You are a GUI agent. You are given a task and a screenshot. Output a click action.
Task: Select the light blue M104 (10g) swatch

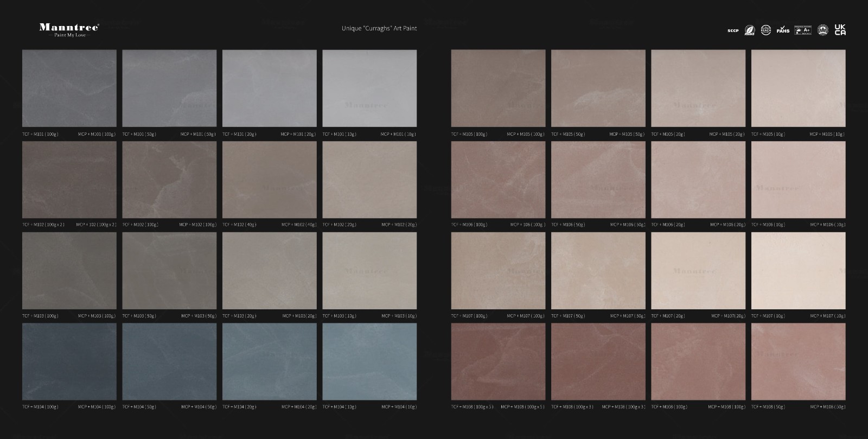pyautogui.click(x=369, y=361)
